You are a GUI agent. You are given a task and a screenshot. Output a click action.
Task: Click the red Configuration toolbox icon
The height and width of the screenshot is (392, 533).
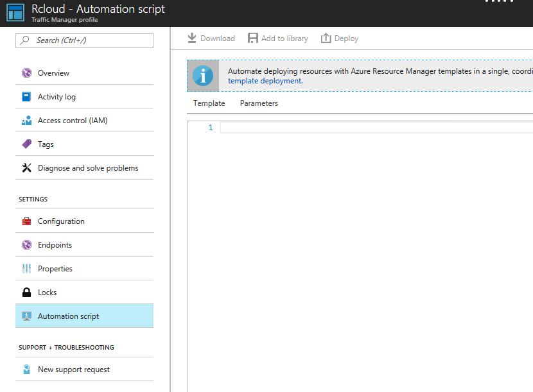coord(26,221)
